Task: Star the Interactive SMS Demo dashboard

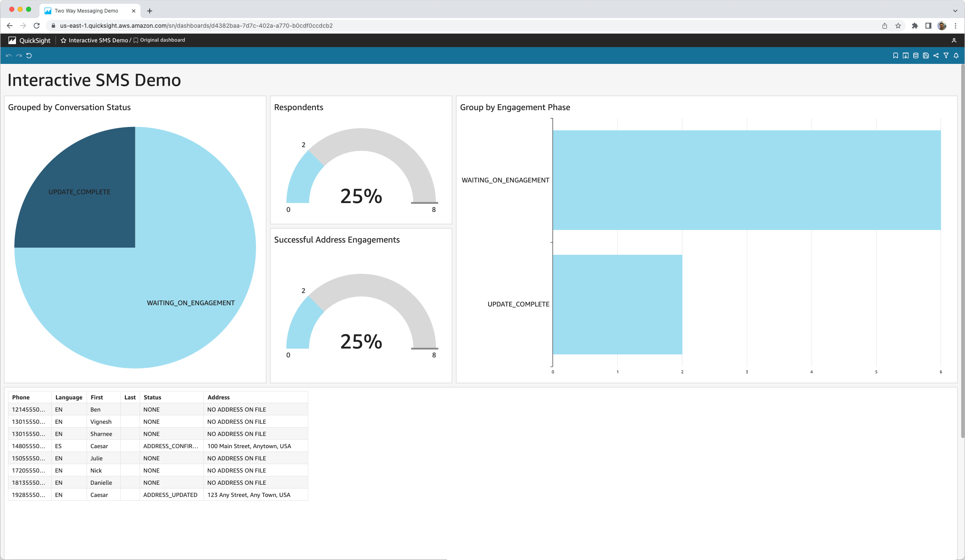Action: point(63,40)
